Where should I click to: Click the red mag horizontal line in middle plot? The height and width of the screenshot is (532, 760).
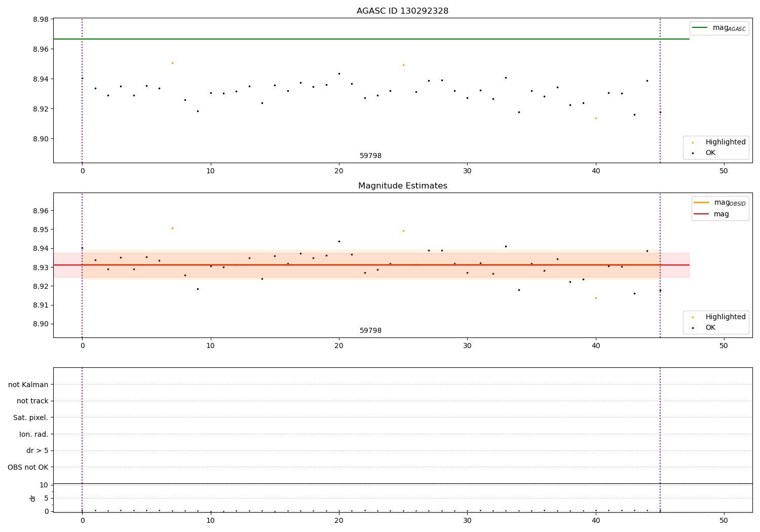tap(371, 265)
